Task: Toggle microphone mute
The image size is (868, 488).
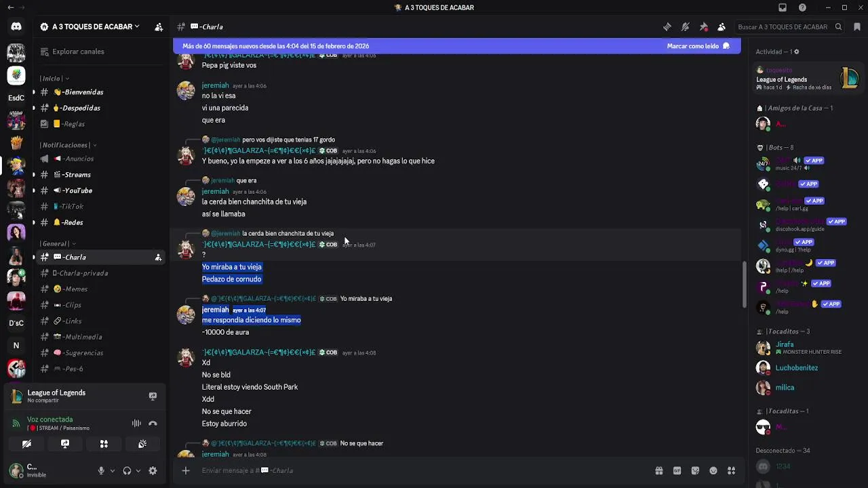Action: [101, 471]
